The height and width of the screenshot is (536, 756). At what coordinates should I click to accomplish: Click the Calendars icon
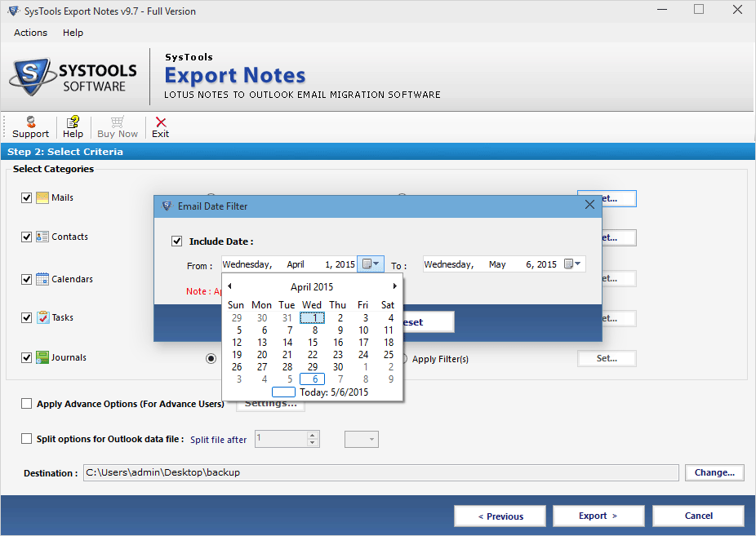(42, 279)
